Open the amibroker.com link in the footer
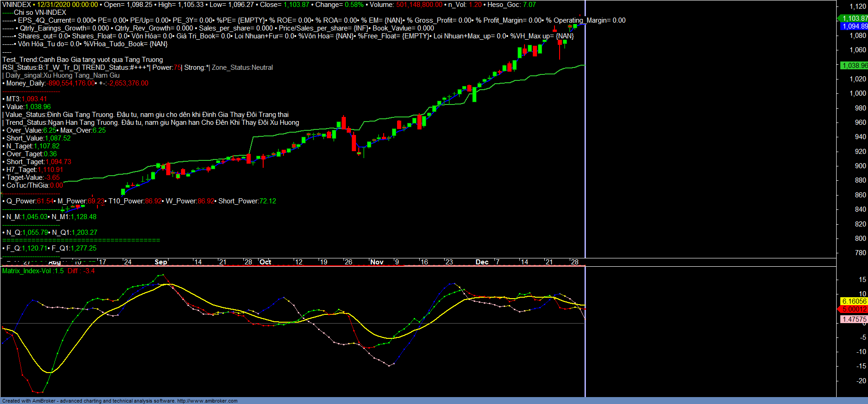868x404 pixels. click(207, 401)
